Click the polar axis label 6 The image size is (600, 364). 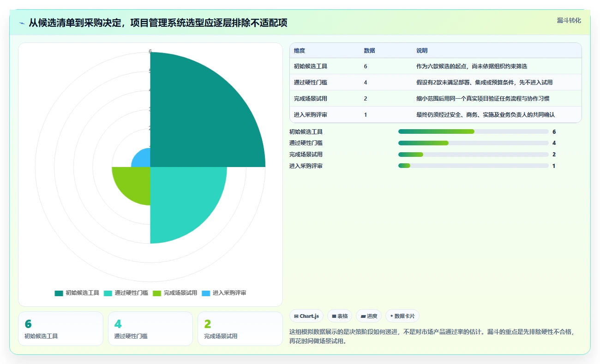[150, 52]
